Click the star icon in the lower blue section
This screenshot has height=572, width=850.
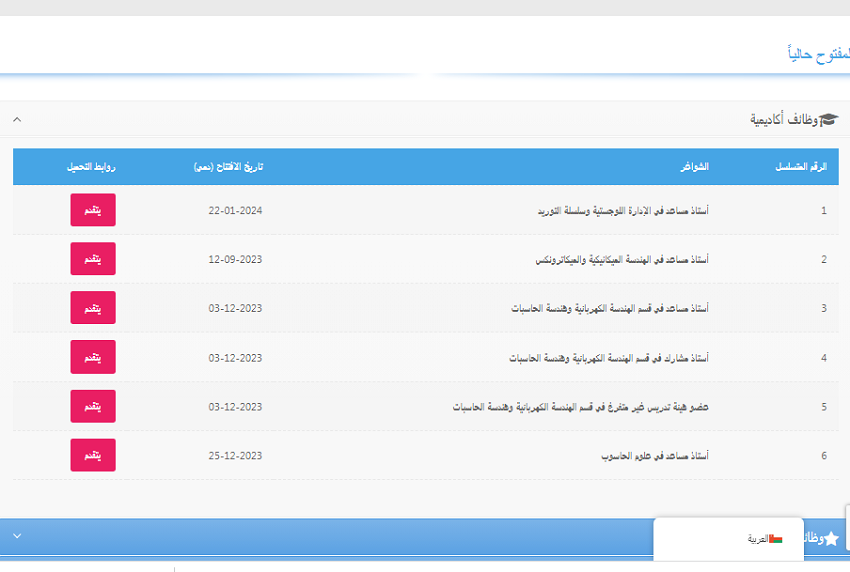tap(830, 538)
